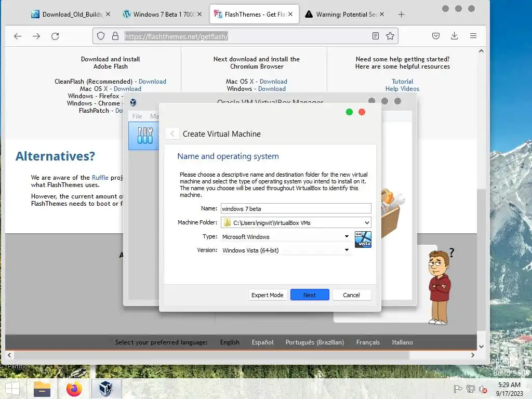Click horizontal scrollbar right arrow
The width and height of the screenshot is (532, 399).
[x=473, y=355]
